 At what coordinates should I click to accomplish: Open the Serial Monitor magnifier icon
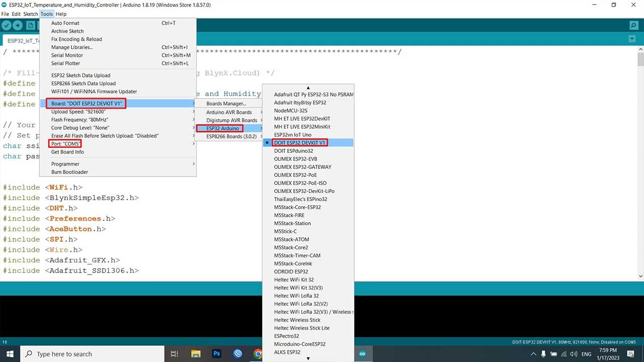point(633,26)
